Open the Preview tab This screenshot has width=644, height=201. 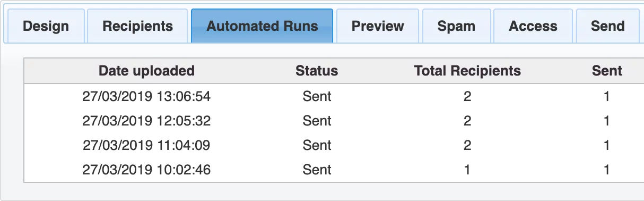point(378,26)
